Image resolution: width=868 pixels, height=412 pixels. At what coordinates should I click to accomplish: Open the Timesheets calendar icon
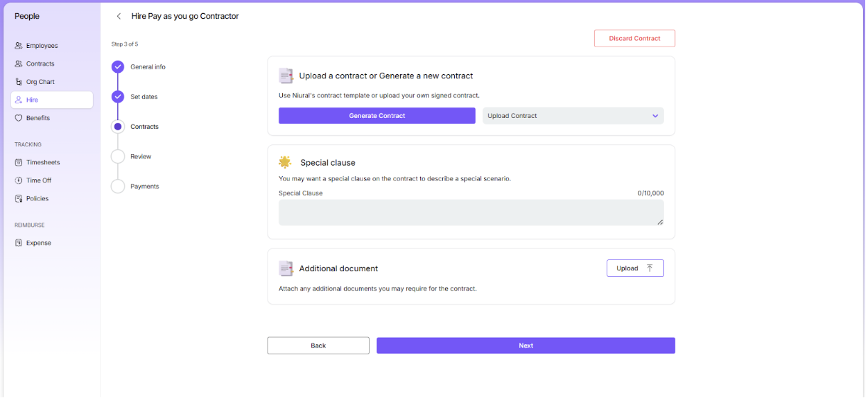click(x=19, y=162)
